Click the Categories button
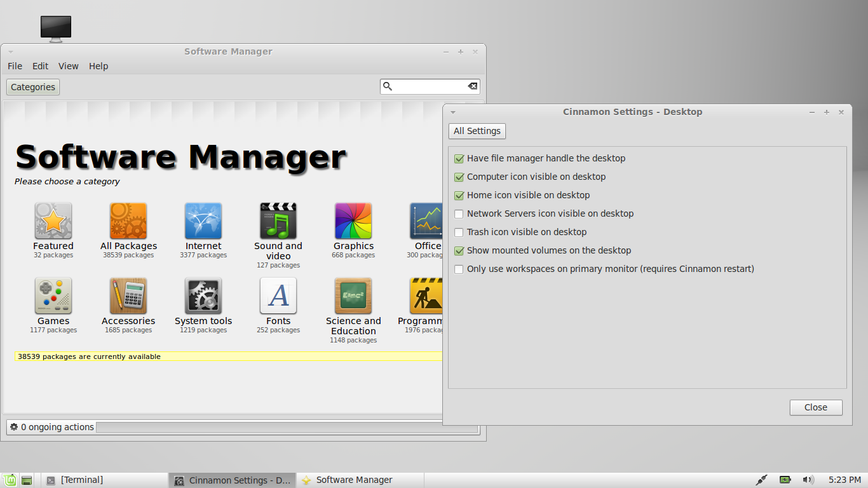 pyautogui.click(x=33, y=87)
